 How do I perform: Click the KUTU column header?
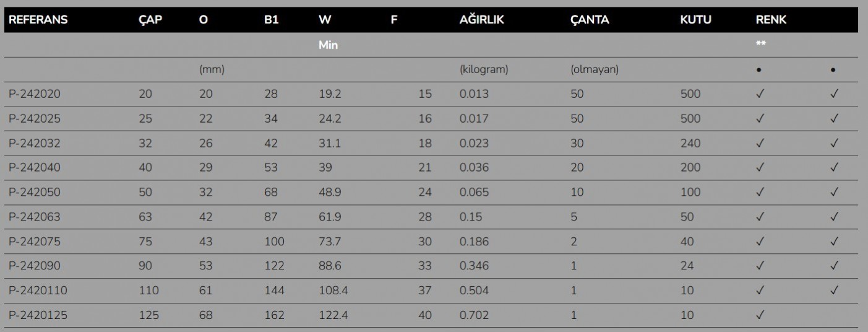695,20
